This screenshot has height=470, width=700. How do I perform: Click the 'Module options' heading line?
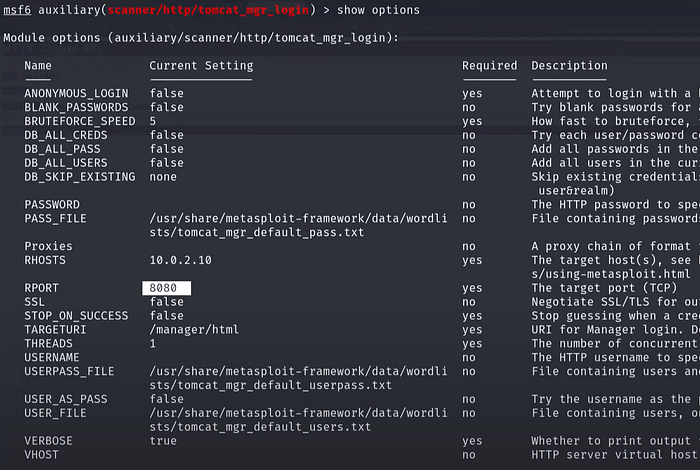(x=201, y=38)
